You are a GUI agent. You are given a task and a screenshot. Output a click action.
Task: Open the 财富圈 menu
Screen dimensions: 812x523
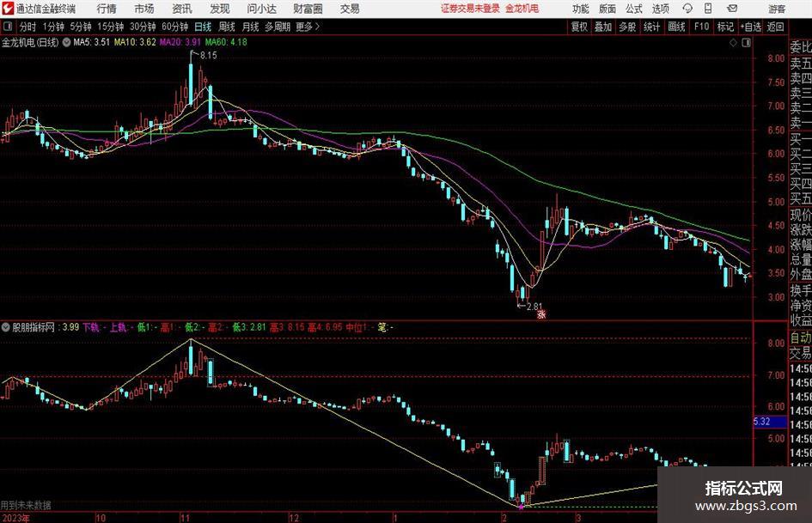308,9
